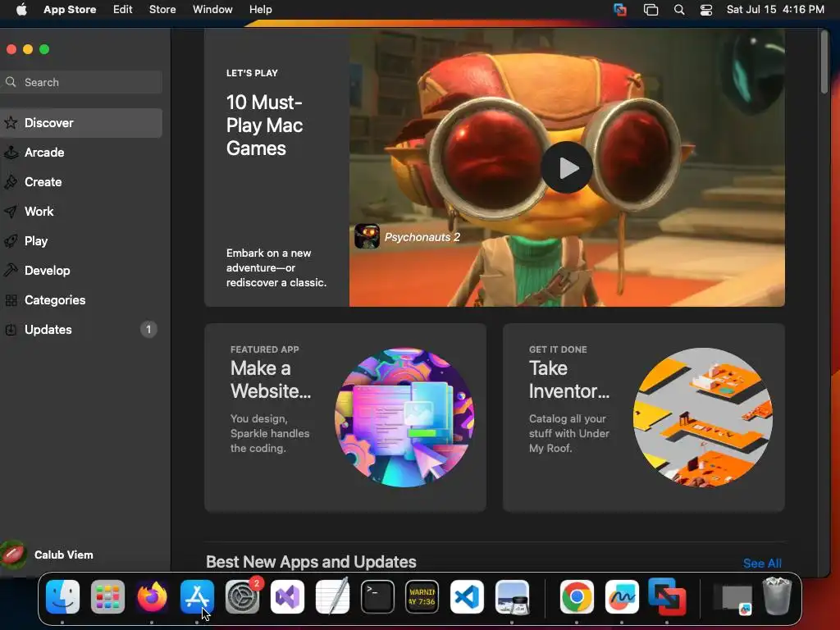This screenshot has height=630, width=840.
Task: Open the Edit menu
Action: click(123, 9)
